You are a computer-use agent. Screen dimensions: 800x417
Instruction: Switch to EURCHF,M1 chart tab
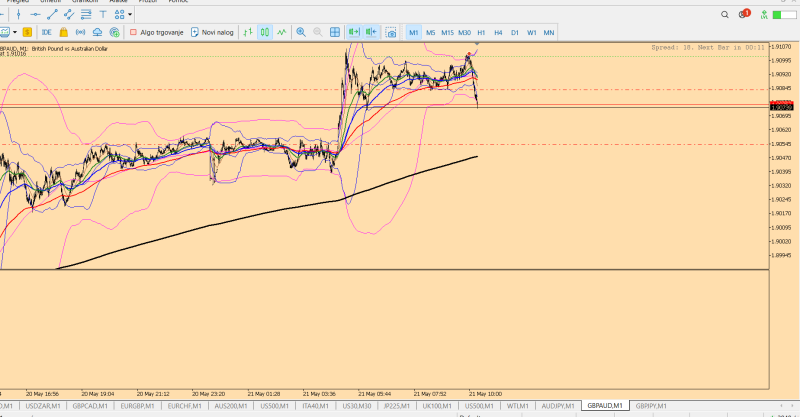[x=184, y=406]
